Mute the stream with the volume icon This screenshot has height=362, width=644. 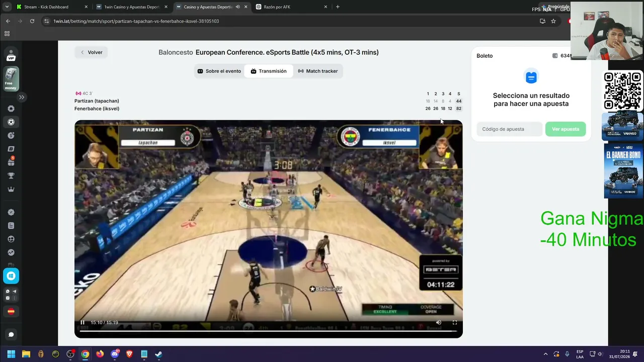439,323
